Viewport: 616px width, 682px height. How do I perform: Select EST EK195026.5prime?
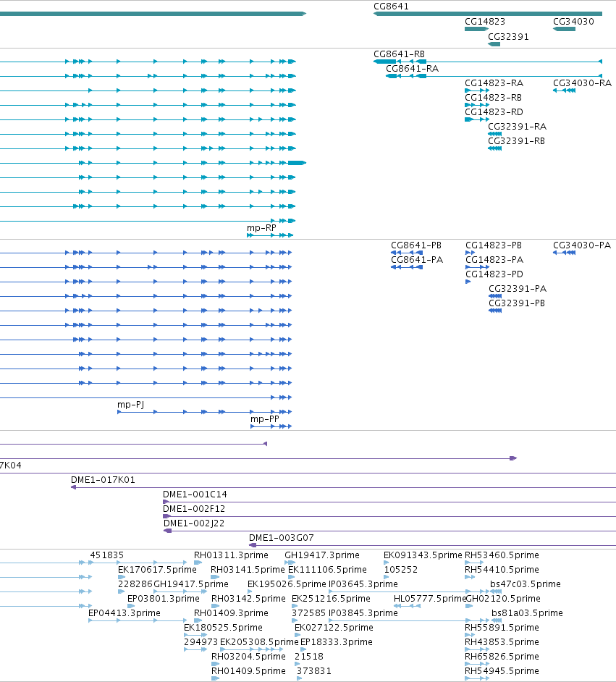pos(287,584)
